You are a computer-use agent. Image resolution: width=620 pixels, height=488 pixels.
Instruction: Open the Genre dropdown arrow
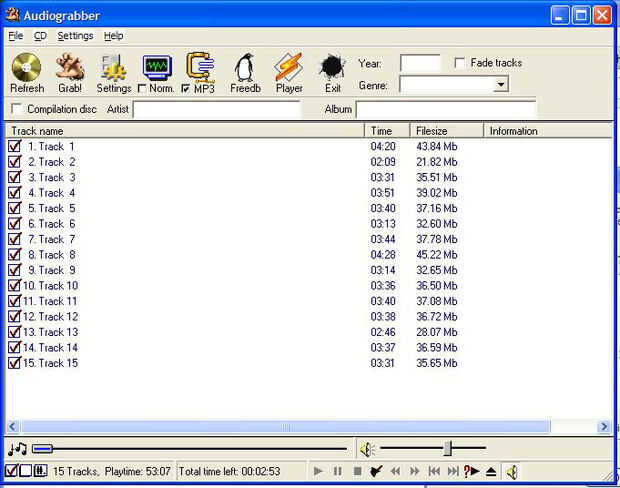[x=501, y=85]
